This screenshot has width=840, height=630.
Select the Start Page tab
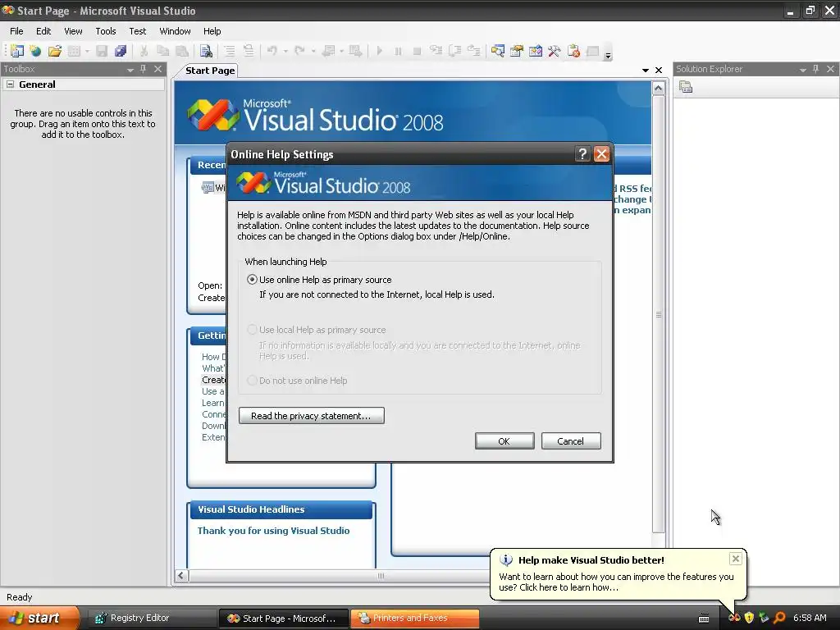(210, 71)
